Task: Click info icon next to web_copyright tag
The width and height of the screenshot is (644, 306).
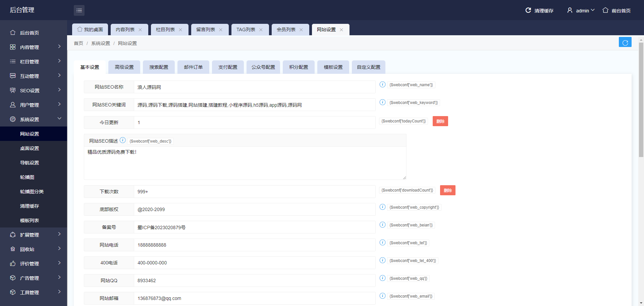Action: click(x=382, y=207)
